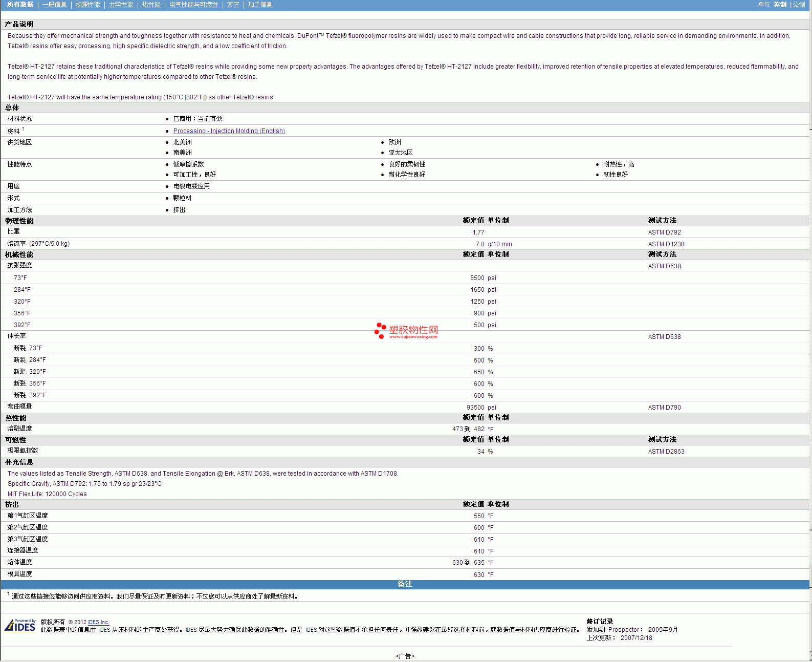Click the red-dot 塑胶物性网 watermark logo
Viewport: 812px width, 662px height.
(406, 331)
